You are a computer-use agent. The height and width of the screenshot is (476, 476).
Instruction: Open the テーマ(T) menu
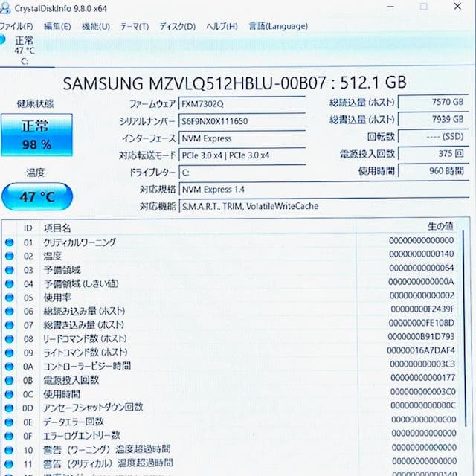tap(134, 27)
